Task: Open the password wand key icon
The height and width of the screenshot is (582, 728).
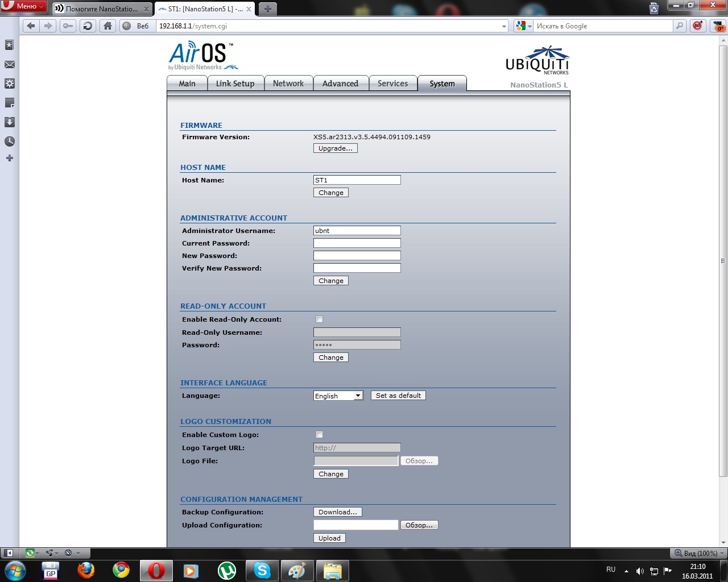Action: tap(68, 26)
